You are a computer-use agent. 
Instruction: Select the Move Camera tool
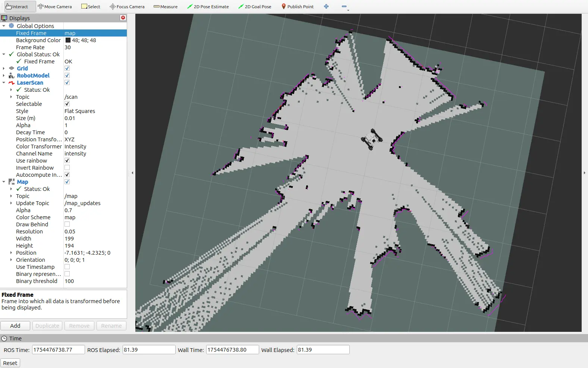click(54, 7)
